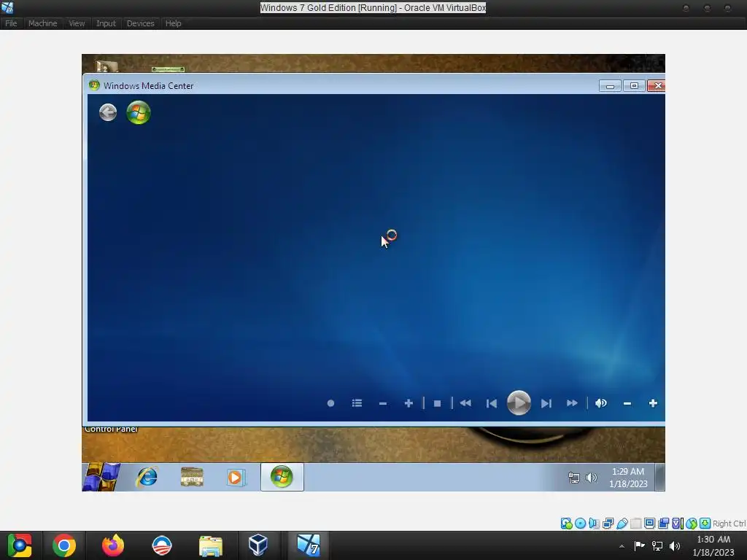Click the host volume speaker icon
The height and width of the screenshot is (560, 747).
675,546
